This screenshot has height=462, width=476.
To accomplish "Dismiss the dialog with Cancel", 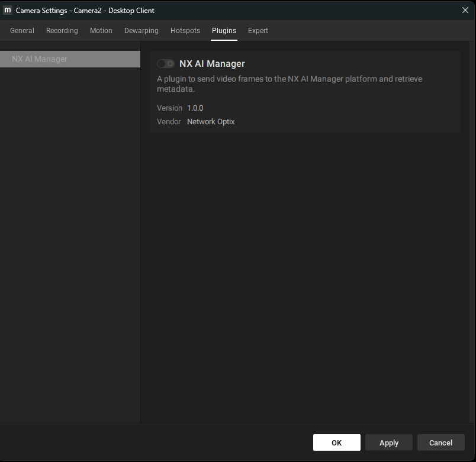I will 441,442.
